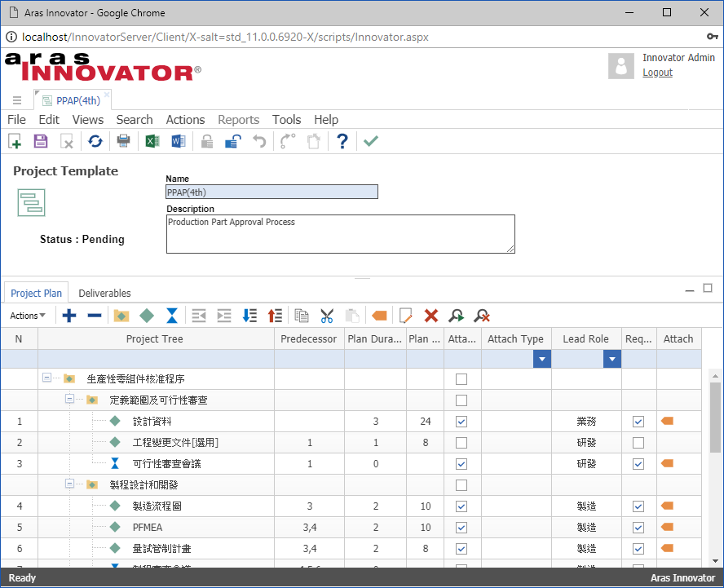
Task: Save the PPAP(4th) template
Action: 40,140
